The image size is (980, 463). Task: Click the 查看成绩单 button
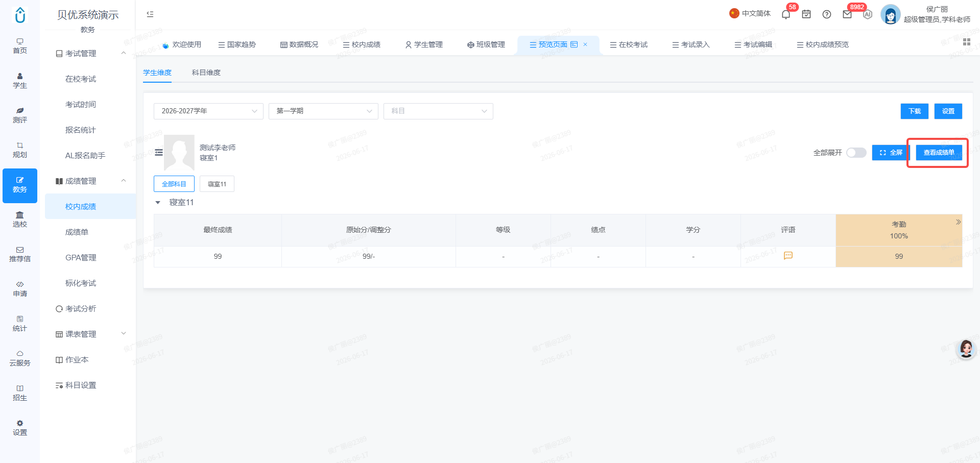click(939, 153)
